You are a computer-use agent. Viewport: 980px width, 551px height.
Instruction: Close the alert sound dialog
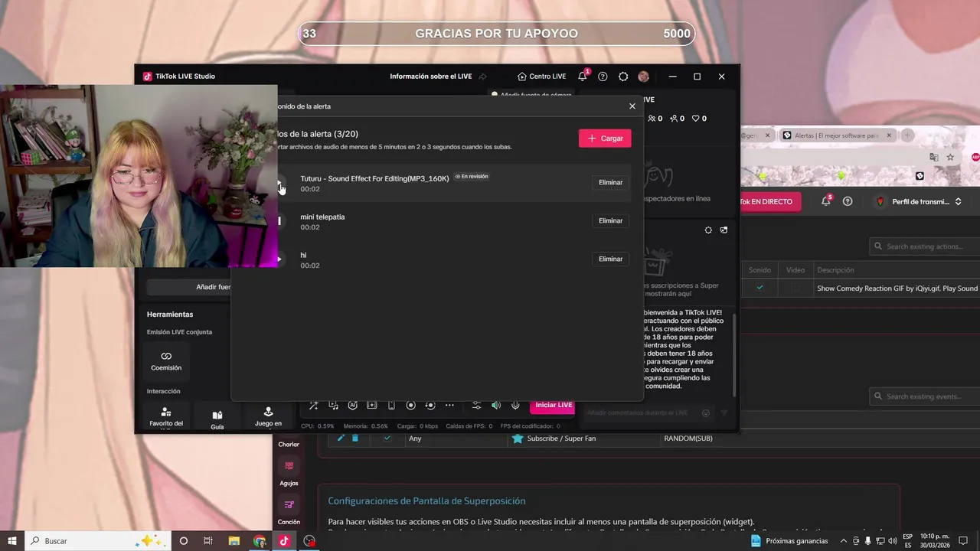pyautogui.click(x=632, y=106)
